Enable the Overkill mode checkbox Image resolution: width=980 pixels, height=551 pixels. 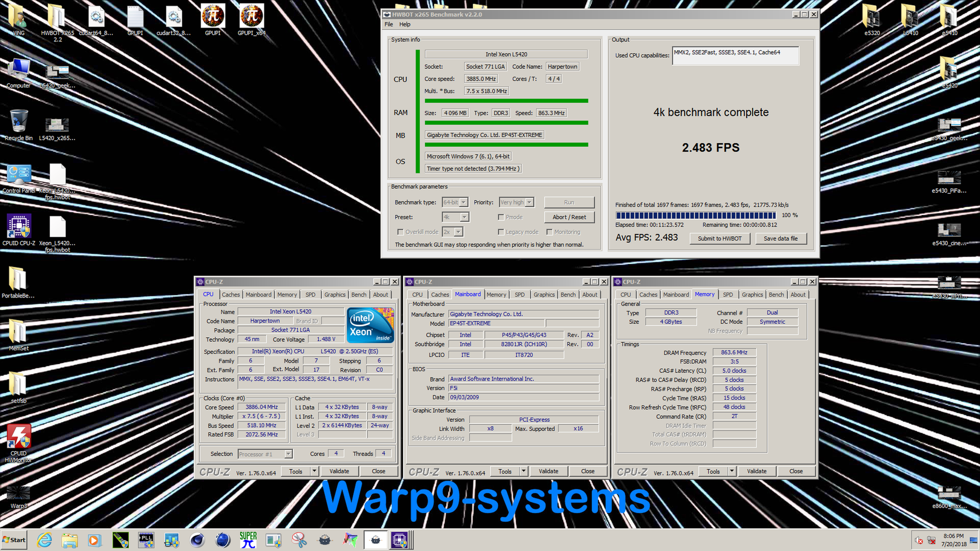[400, 232]
